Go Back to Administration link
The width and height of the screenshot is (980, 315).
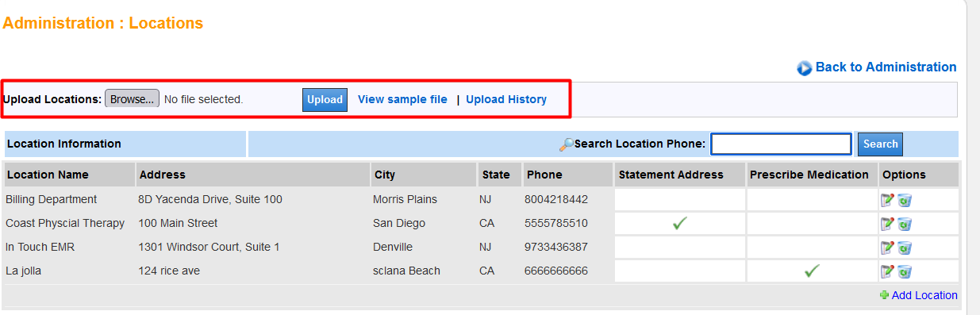[x=886, y=67]
